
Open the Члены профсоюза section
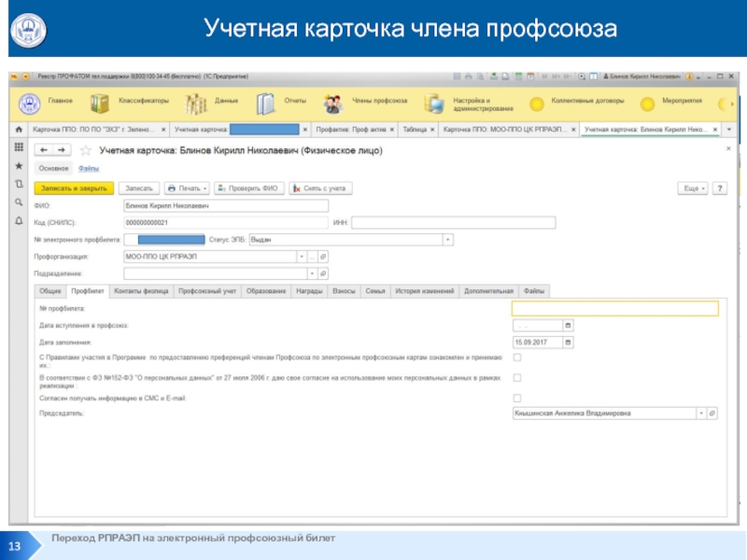click(331, 103)
